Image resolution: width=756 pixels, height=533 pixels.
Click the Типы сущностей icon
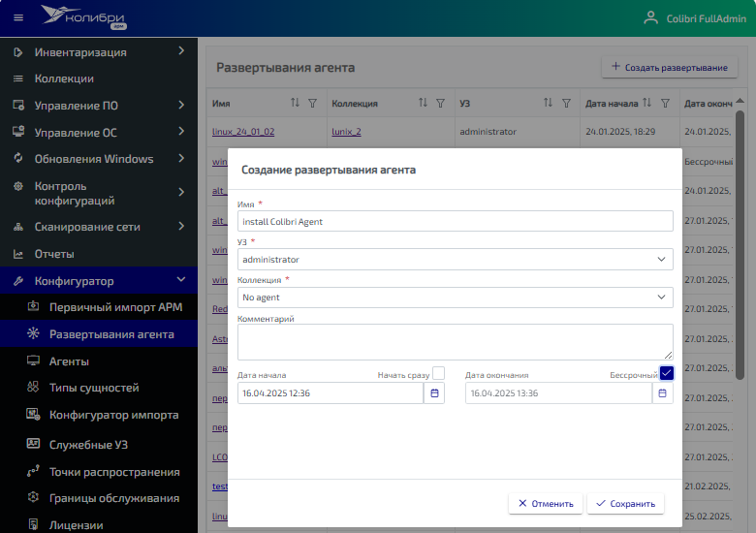[33, 387]
